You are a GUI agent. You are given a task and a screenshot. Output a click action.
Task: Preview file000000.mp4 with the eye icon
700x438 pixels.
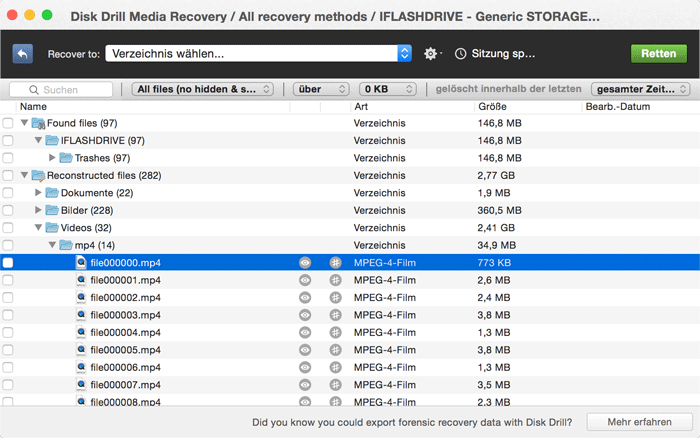[x=305, y=263]
